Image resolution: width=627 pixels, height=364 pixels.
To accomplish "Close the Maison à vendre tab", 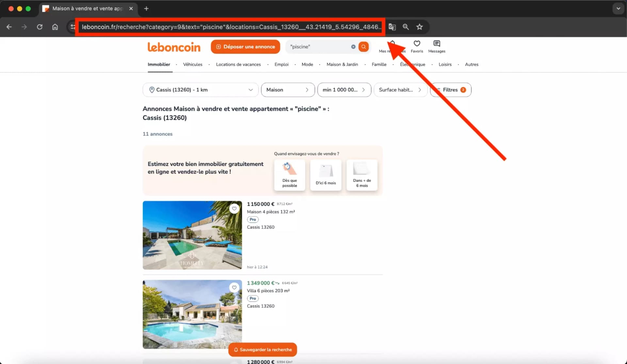I will point(131,9).
